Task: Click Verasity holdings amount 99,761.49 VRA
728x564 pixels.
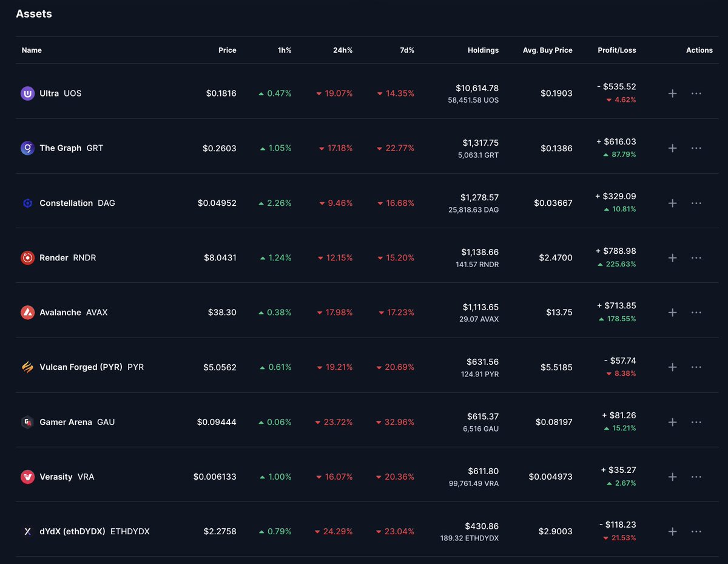Action: click(474, 483)
